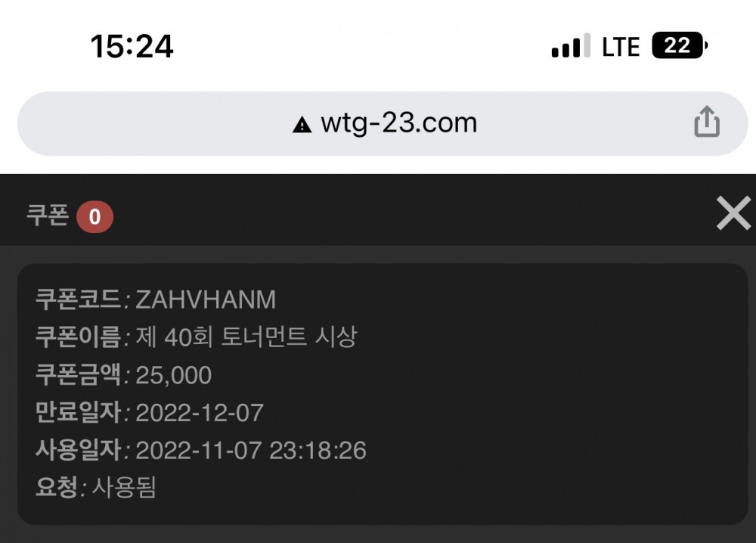This screenshot has height=543, width=756.
Task: Tap coupon name 제 40회 토너먼트 시상
Action: click(x=246, y=337)
